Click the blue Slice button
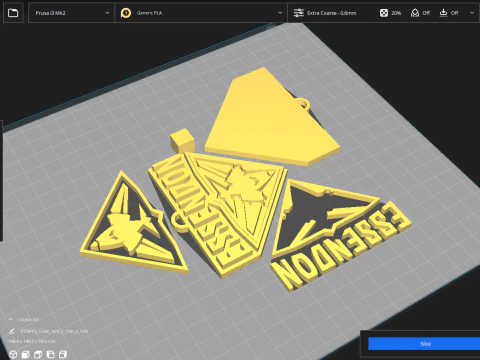The width and height of the screenshot is (480, 360). click(424, 344)
